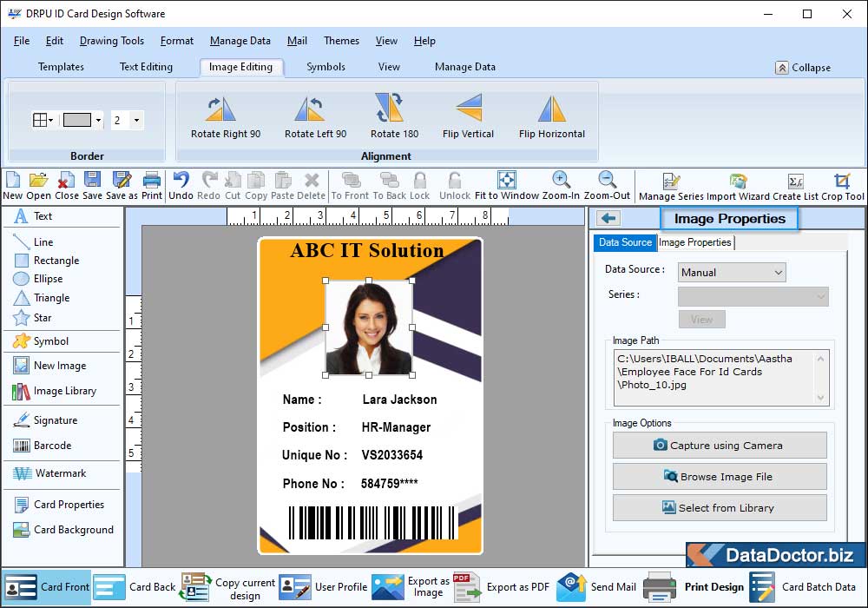The height and width of the screenshot is (608, 868).
Task: Open the Data Source combo box
Action: point(731,273)
